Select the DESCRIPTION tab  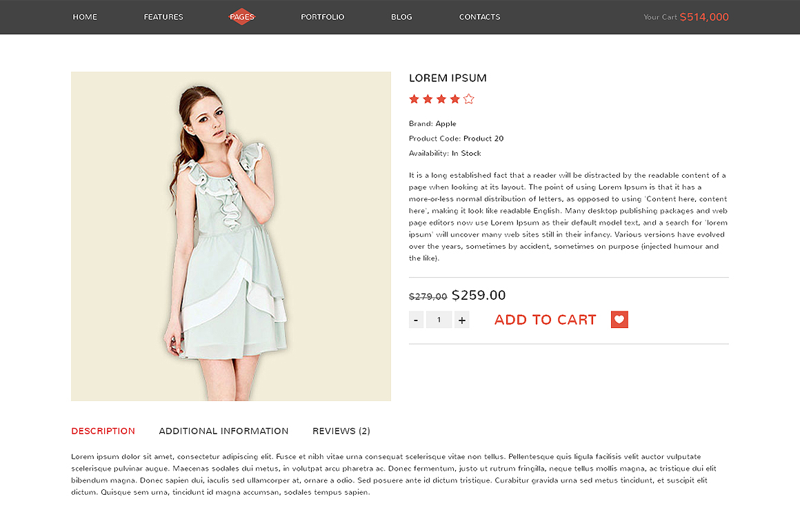103,431
